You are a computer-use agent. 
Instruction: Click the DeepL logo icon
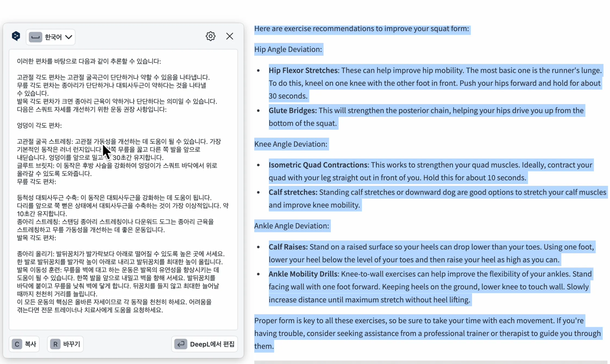click(15, 36)
